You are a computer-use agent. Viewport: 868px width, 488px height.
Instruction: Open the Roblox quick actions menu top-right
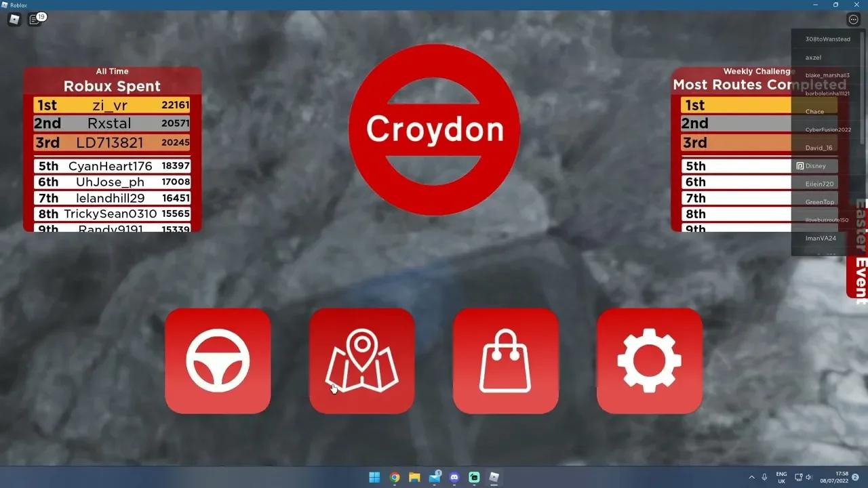pos(853,19)
